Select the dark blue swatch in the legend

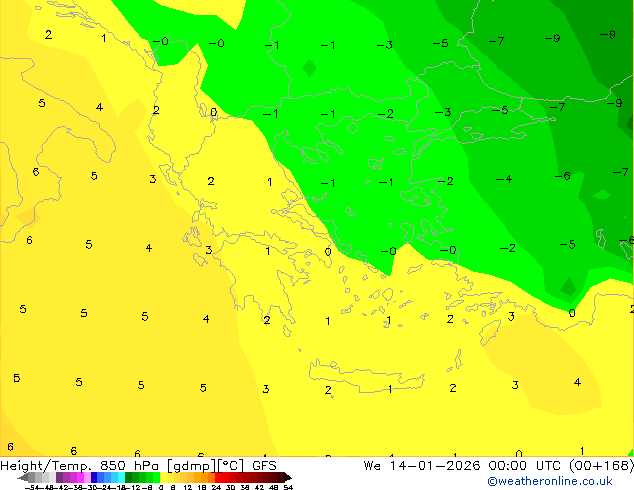[x=94, y=477]
